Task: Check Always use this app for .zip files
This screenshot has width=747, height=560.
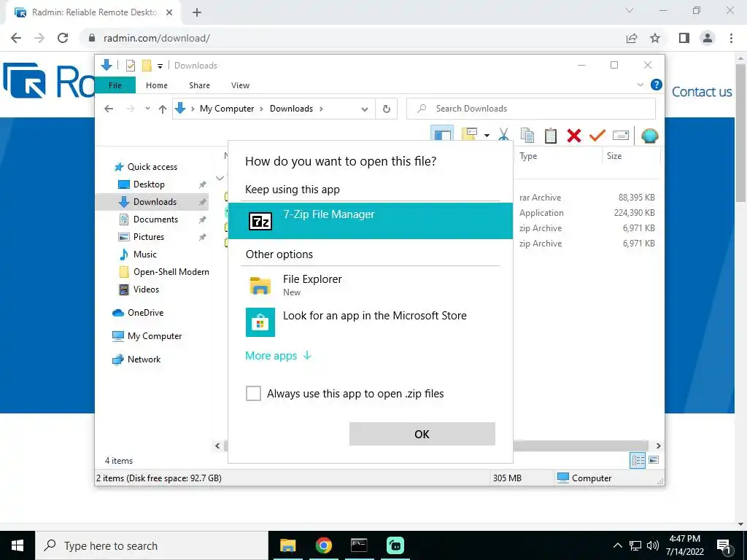Action: click(x=253, y=394)
